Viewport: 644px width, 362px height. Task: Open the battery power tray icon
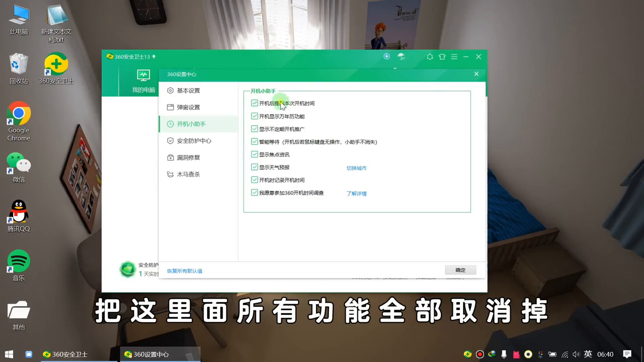[x=552, y=354]
